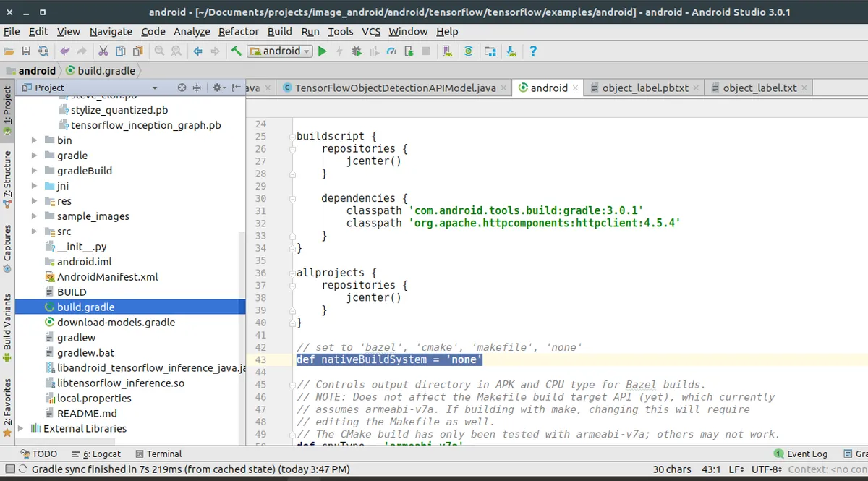Close the TensorFlowObjectDetectionAPIModel.java tab
868x481 pixels.
click(504, 88)
